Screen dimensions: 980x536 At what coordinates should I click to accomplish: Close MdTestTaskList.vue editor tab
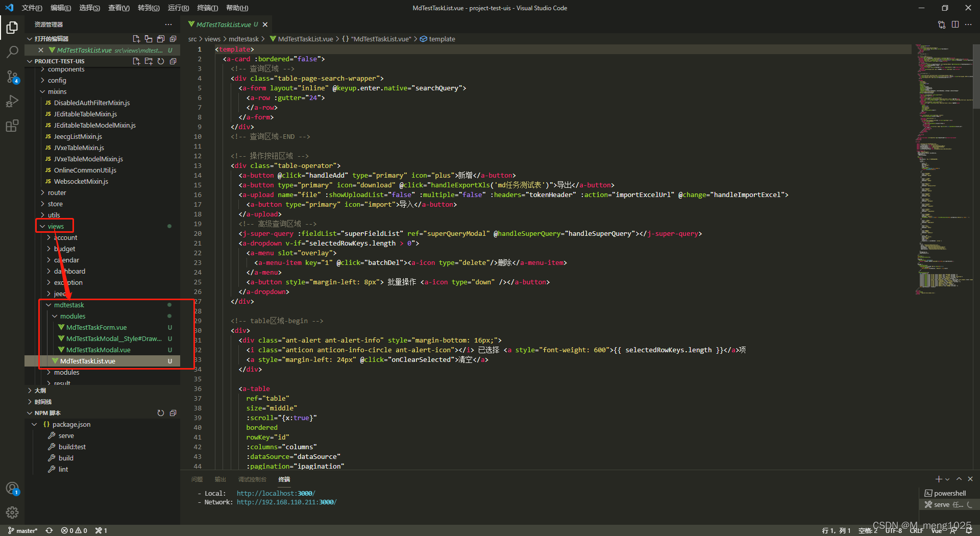265,25
